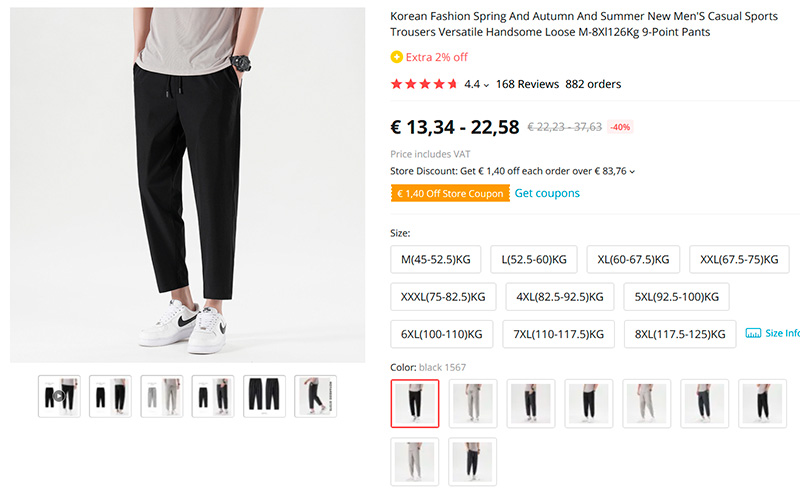
Task: Play the product video thumbnail
Action: click(59, 396)
